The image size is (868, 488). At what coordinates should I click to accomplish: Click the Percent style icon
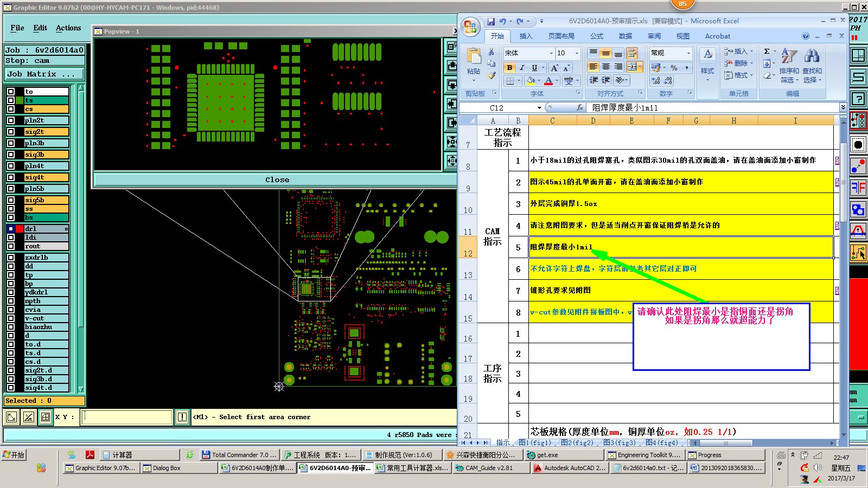(674, 68)
